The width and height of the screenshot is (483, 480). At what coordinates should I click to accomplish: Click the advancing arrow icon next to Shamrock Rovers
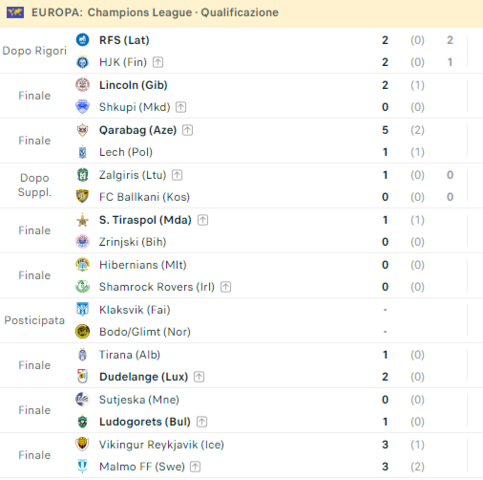[x=226, y=287]
